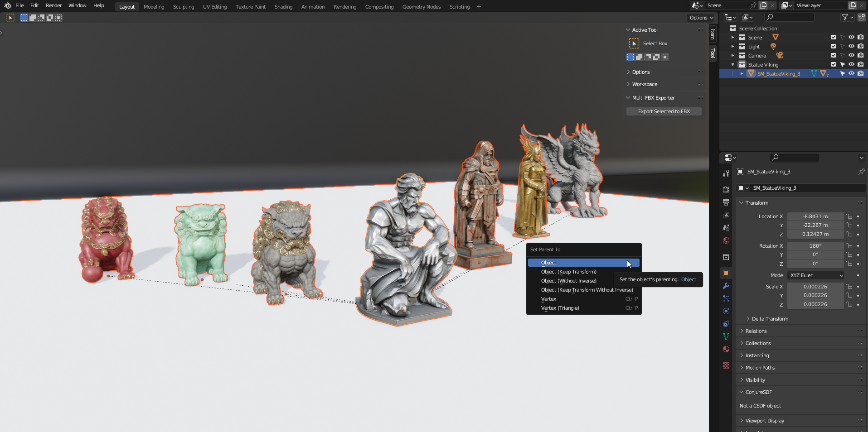Switch to the Geometry Nodes workspace tab

422,7
